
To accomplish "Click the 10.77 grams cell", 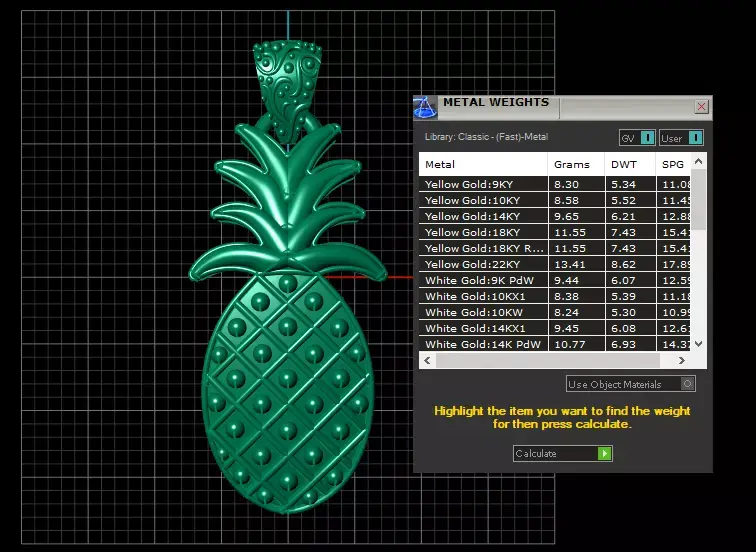I will pos(576,344).
